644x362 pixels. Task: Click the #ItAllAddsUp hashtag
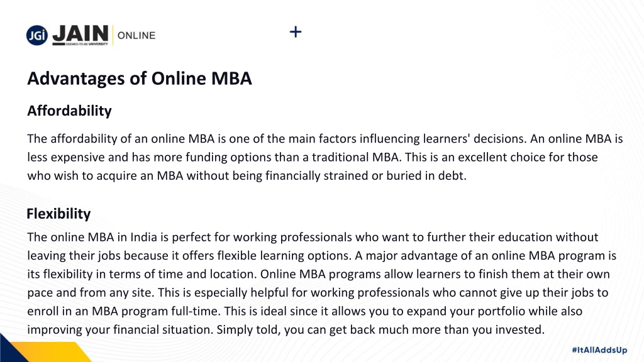pos(599,350)
